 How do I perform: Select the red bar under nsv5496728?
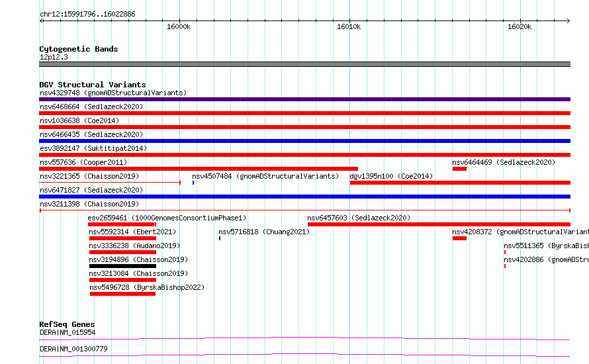tap(122, 294)
